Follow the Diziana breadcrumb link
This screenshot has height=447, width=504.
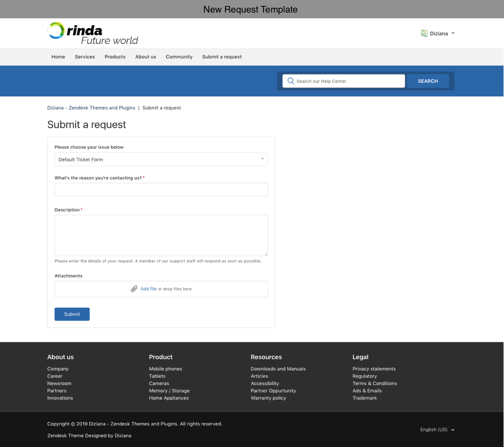(91, 108)
